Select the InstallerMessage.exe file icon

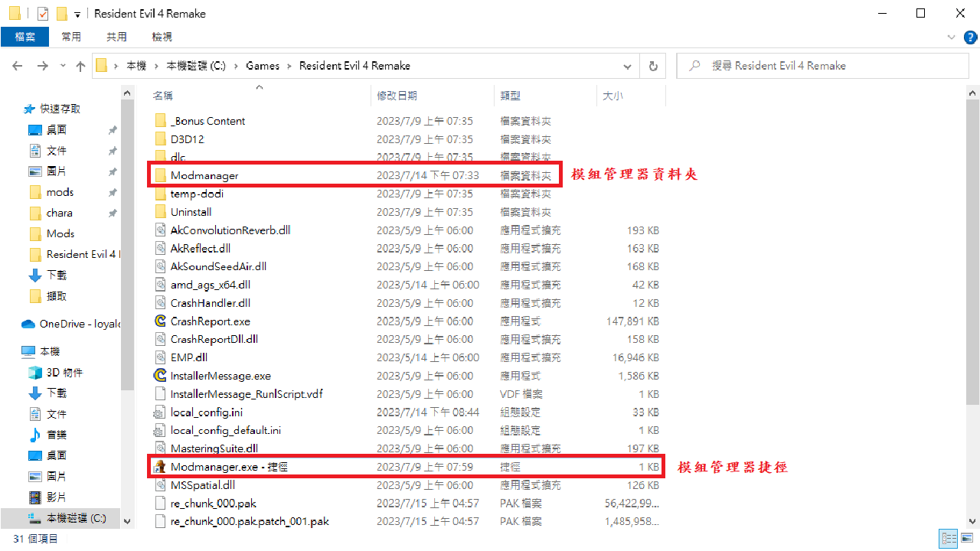point(160,376)
